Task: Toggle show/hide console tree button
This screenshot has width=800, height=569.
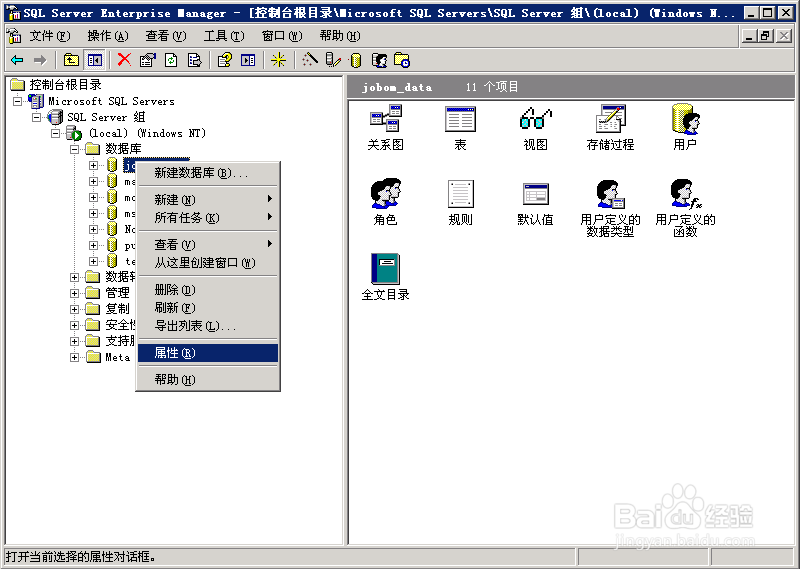Action: pos(94,60)
